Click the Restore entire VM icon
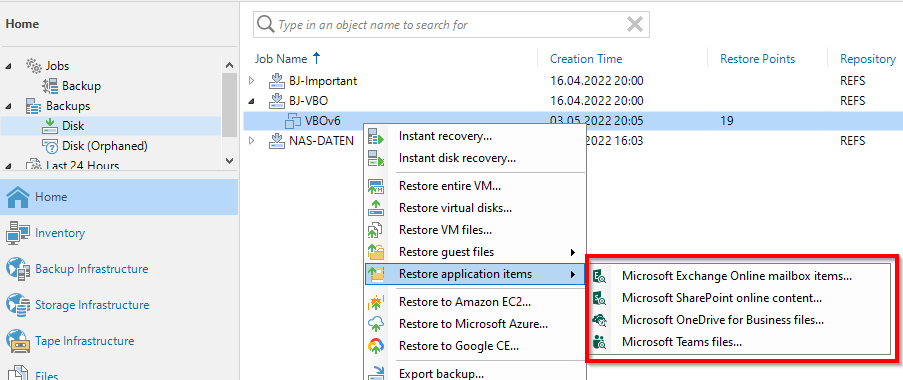 point(376,187)
